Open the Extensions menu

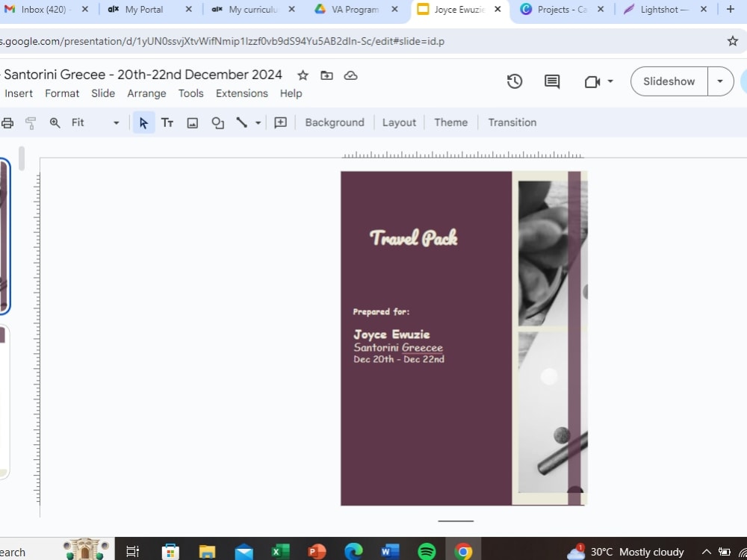point(241,93)
